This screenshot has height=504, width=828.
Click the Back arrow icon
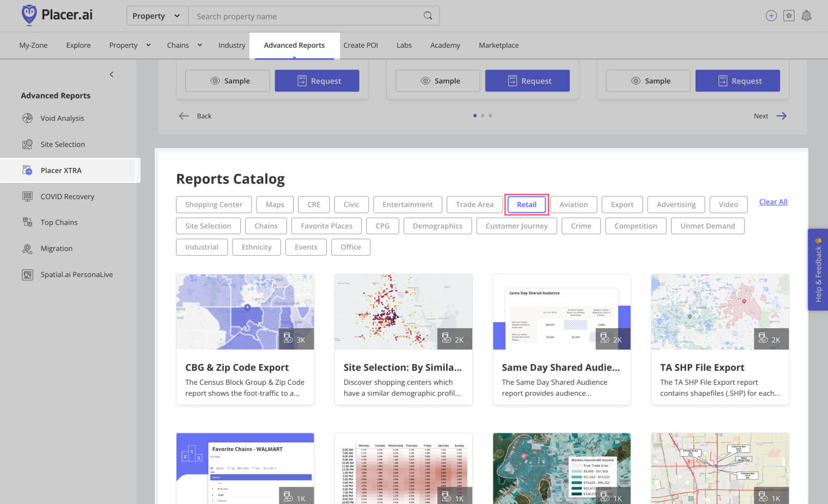(184, 116)
